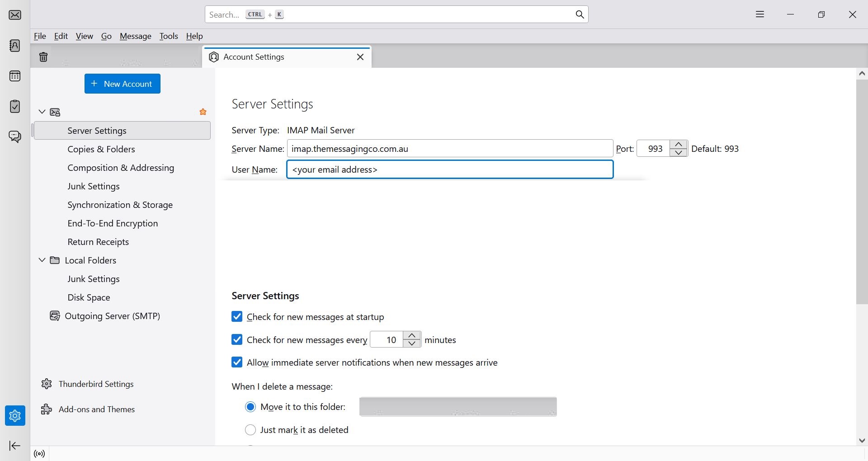
Task: Open the Tools menu
Action: click(x=169, y=36)
